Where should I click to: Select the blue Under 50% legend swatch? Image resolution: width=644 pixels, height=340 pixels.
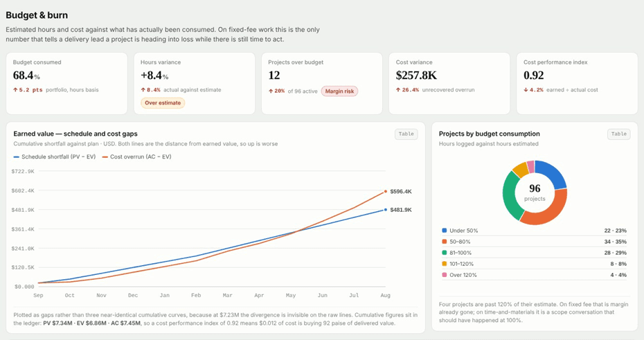444,231
